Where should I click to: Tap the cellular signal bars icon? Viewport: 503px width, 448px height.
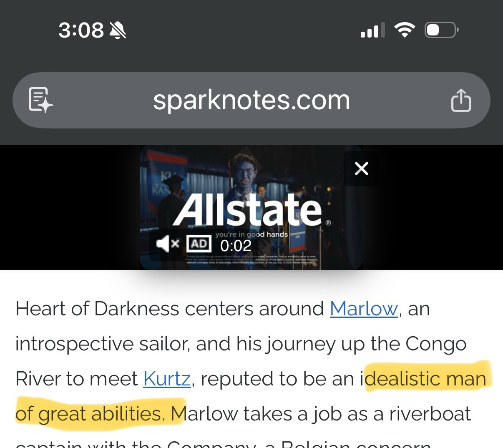[x=372, y=30]
